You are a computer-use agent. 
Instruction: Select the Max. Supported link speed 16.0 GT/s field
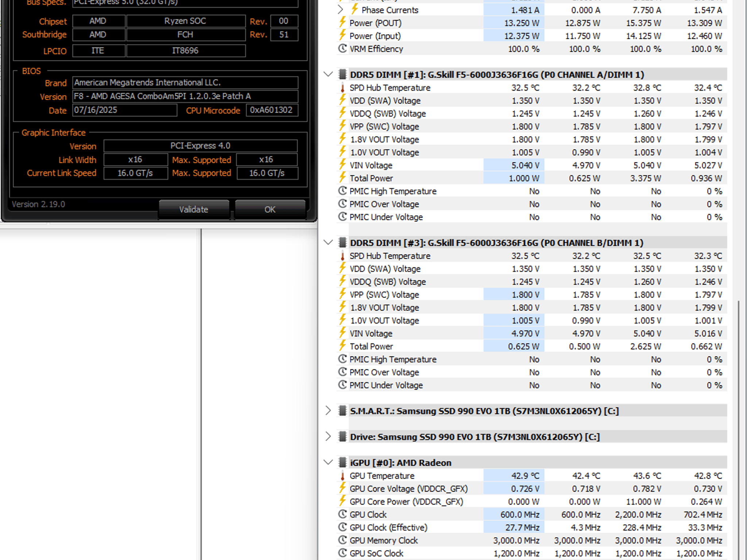pyautogui.click(x=267, y=173)
